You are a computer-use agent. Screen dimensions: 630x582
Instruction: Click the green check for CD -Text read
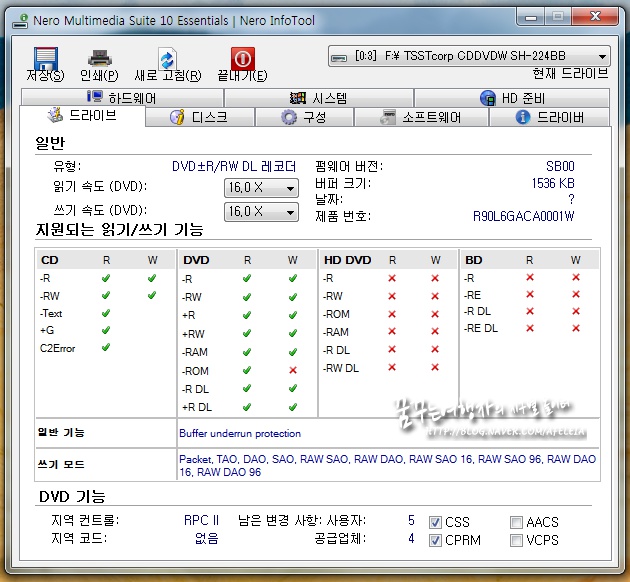coord(106,313)
